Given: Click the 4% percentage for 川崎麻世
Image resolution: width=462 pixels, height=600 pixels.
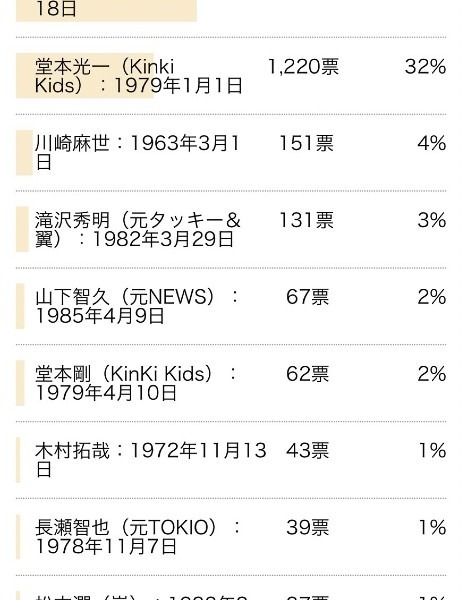Looking at the screenshot, I should pyautogui.click(x=432, y=143).
